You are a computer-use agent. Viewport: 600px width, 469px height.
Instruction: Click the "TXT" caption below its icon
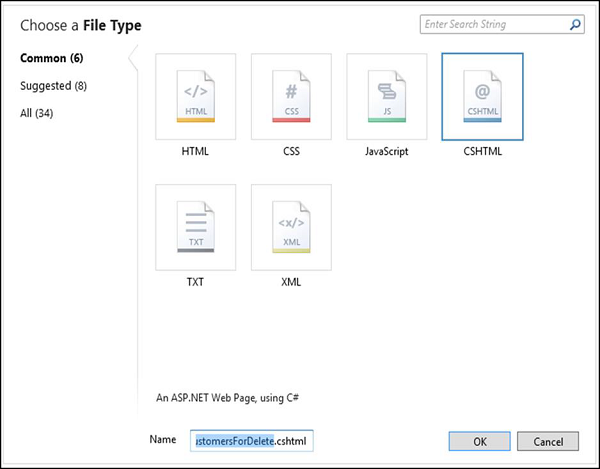[x=196, y=283]
